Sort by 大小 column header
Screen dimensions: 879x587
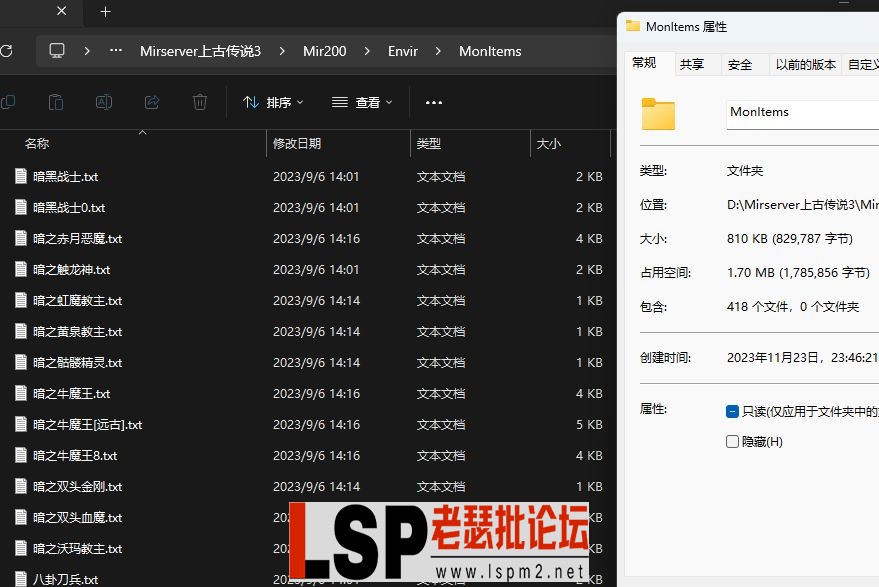[548, 144]
